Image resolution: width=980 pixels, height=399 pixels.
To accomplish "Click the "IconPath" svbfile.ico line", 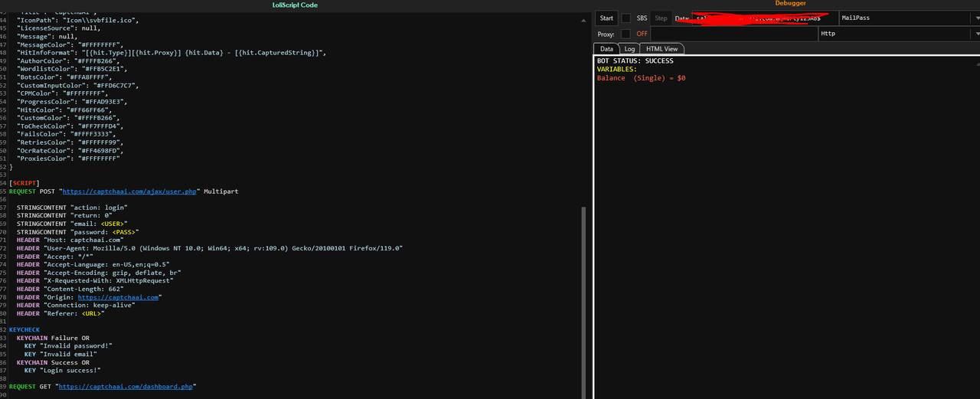I will (x=78, y=21).
